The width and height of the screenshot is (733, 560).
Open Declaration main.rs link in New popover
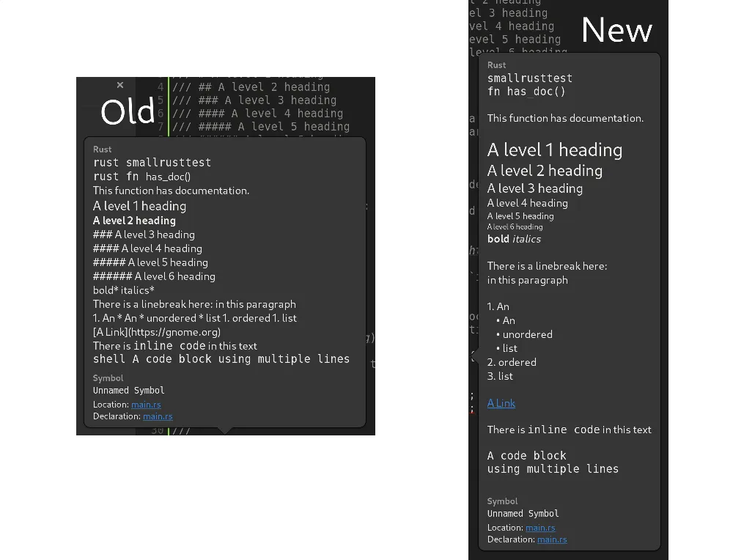(552, 539)
